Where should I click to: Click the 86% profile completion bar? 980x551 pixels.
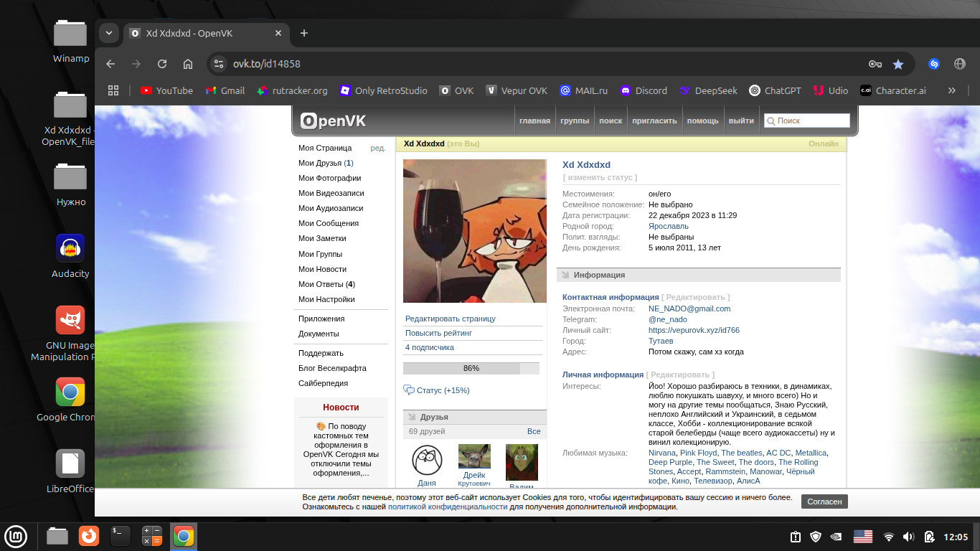click(x=471, y=368)
